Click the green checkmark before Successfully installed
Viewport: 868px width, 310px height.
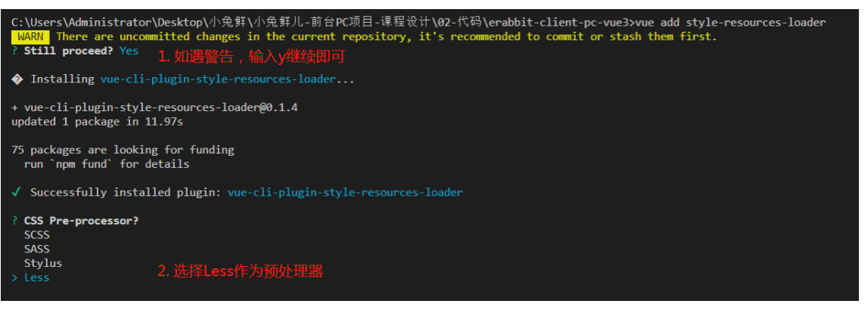(17, 193)
